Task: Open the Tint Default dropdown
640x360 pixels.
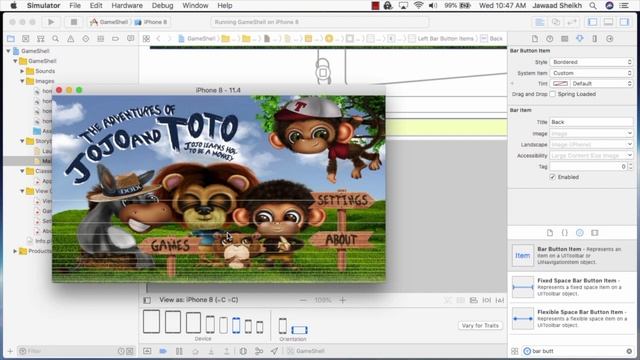Action: (601, 83)
